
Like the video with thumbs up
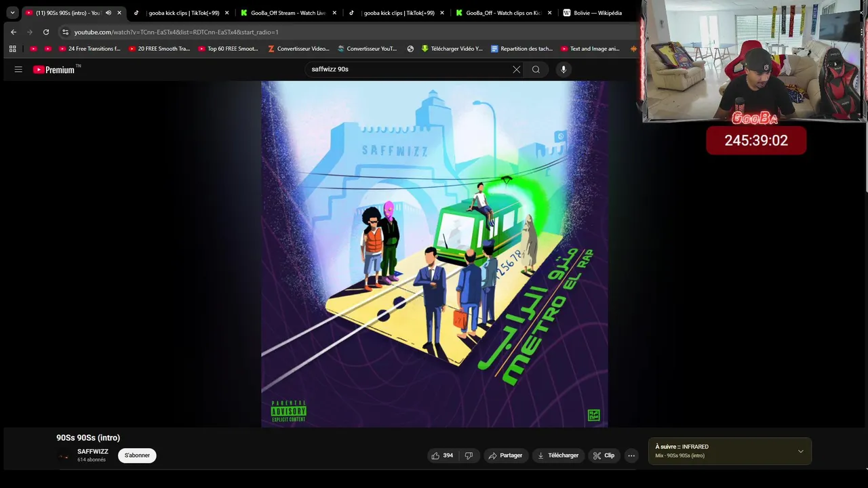(x=442, y=455)
